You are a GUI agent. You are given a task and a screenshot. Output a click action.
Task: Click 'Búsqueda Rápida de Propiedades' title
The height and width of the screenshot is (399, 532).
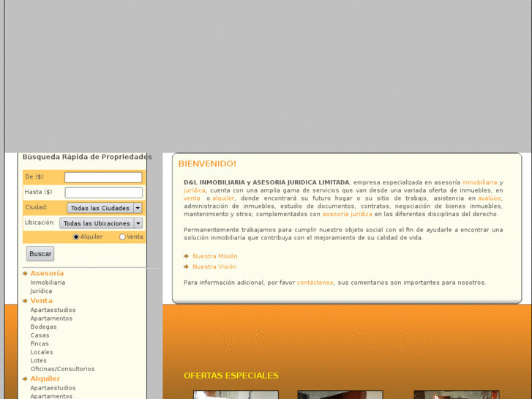(87, 157)
